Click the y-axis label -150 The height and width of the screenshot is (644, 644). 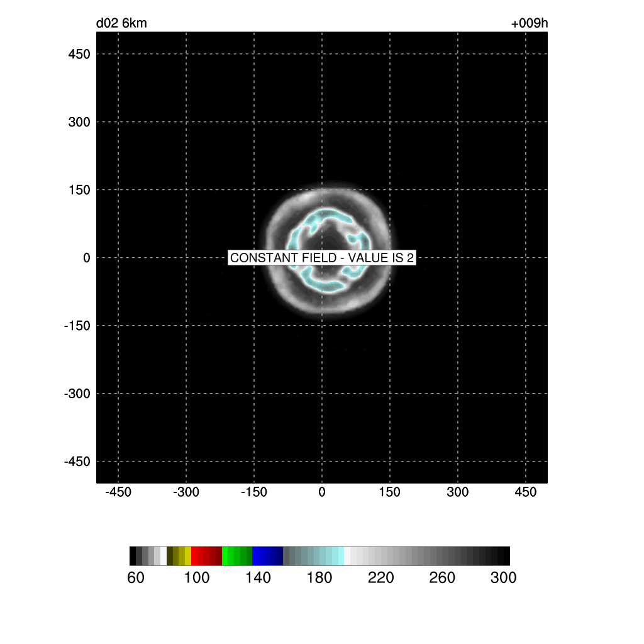[77, 326]
